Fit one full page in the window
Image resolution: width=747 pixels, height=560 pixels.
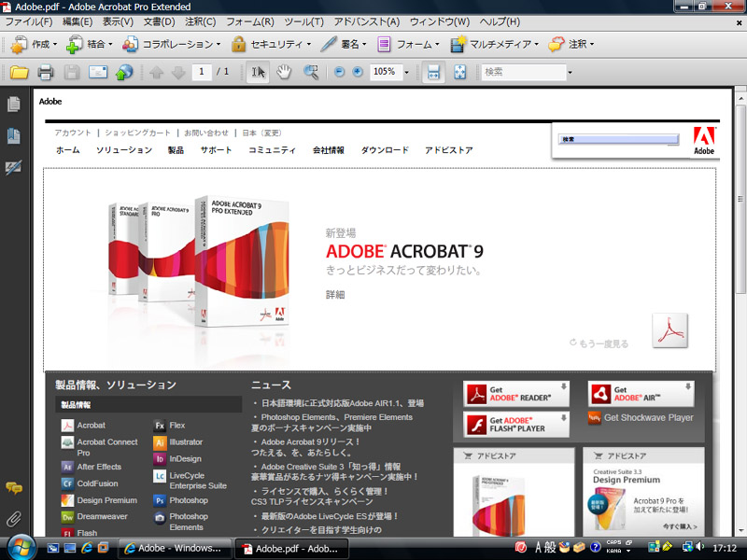460,72
